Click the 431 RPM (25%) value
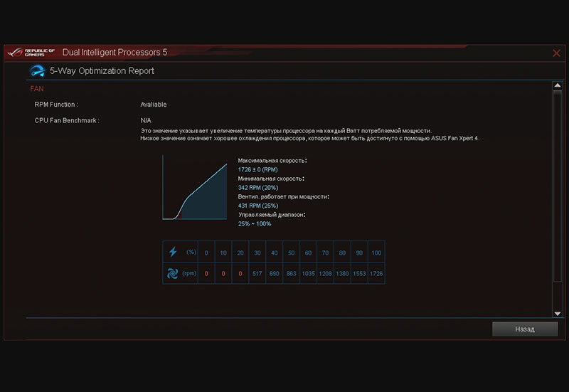The height and width of the screenshot is (392, 569). pos(258,206)
